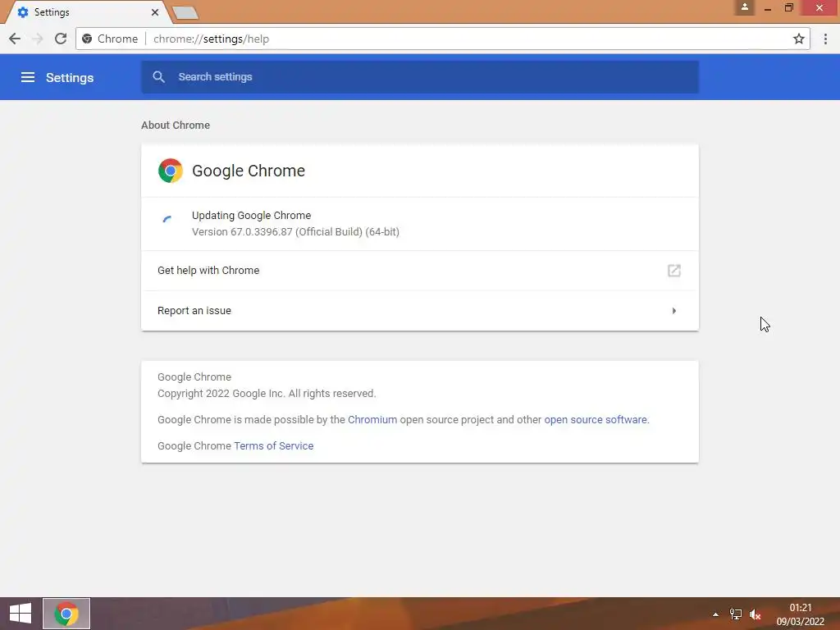Click the updating spinner icon
The image size is (840, 630).
(x=167, y=218)
